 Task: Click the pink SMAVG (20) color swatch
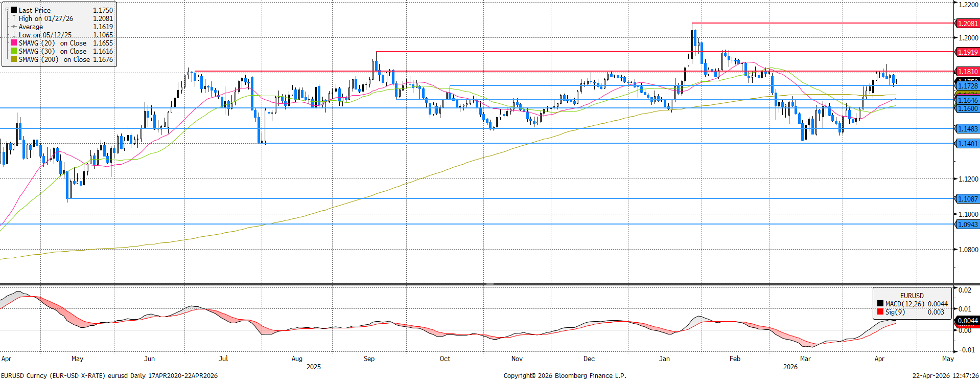tap(14, 43)
